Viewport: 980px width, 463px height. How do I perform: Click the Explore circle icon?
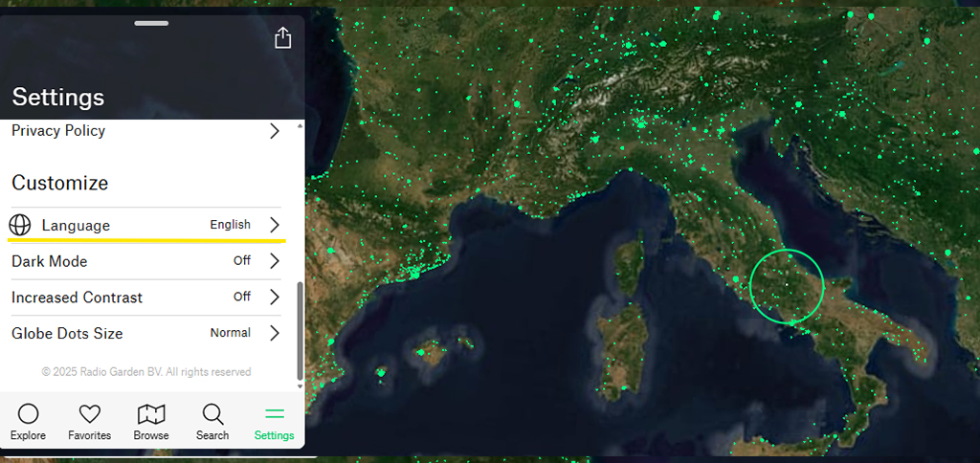[x=29, y=413]
